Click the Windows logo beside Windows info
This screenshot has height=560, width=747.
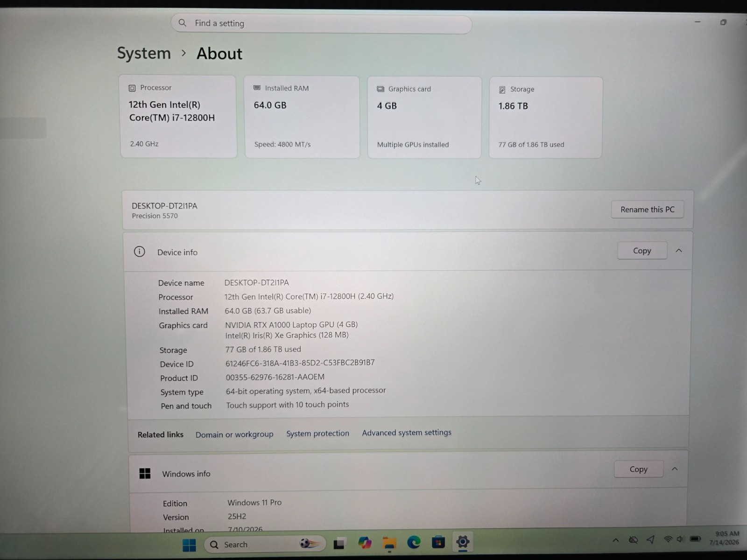pos(145,474)
